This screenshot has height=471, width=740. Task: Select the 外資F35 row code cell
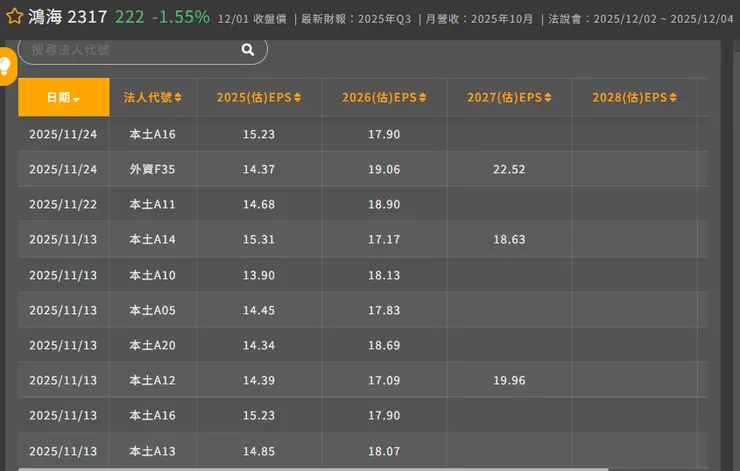152,169
